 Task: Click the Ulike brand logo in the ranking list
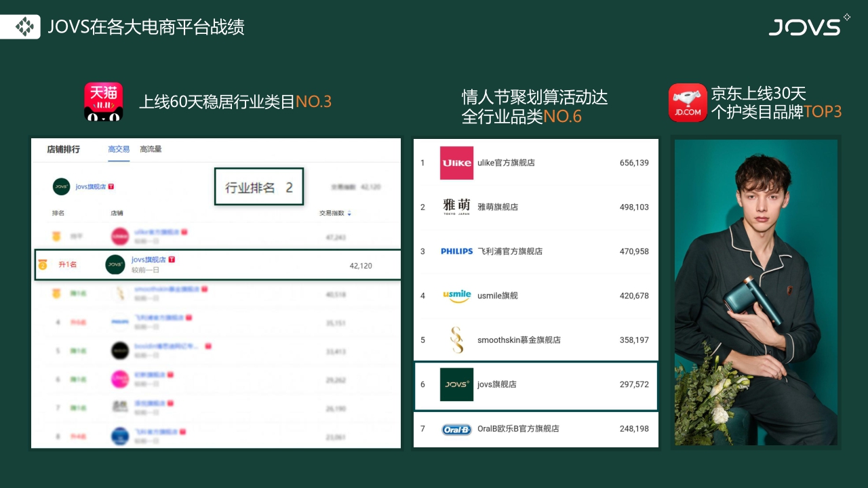pyautogui.click(x=456, y=163)
